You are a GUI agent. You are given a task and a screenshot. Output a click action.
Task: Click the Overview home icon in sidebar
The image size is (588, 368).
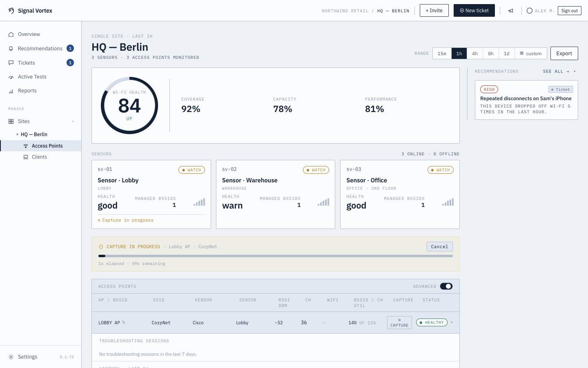pos(11,34)
